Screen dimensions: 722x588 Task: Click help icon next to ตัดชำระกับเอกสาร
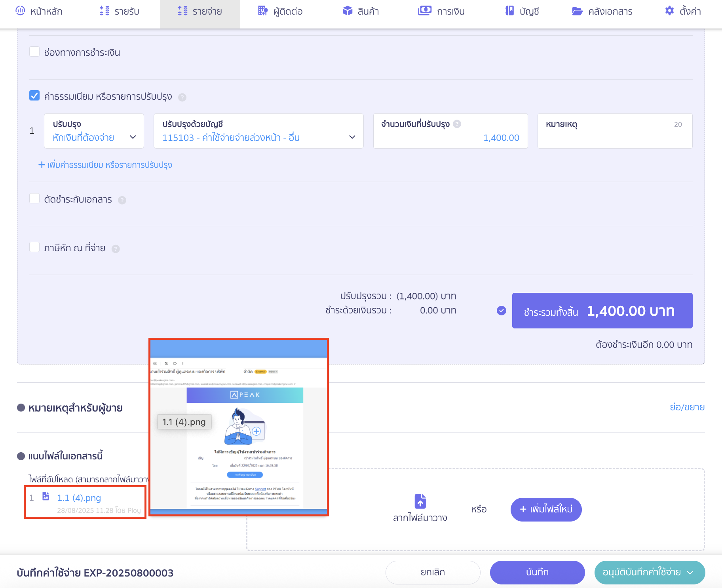click(x=122, y=200)
